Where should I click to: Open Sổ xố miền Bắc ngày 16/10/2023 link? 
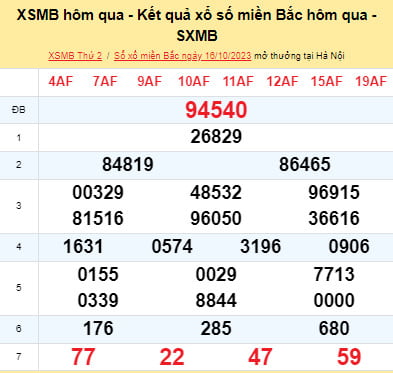tap(182, 56)
